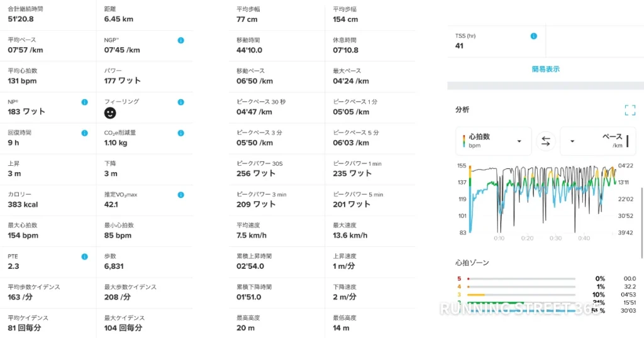Image resolution: width=644 pixels, height=338 pixels.
Task: Click the 平均速度 value 7.5 km/h
Action: 252,236
